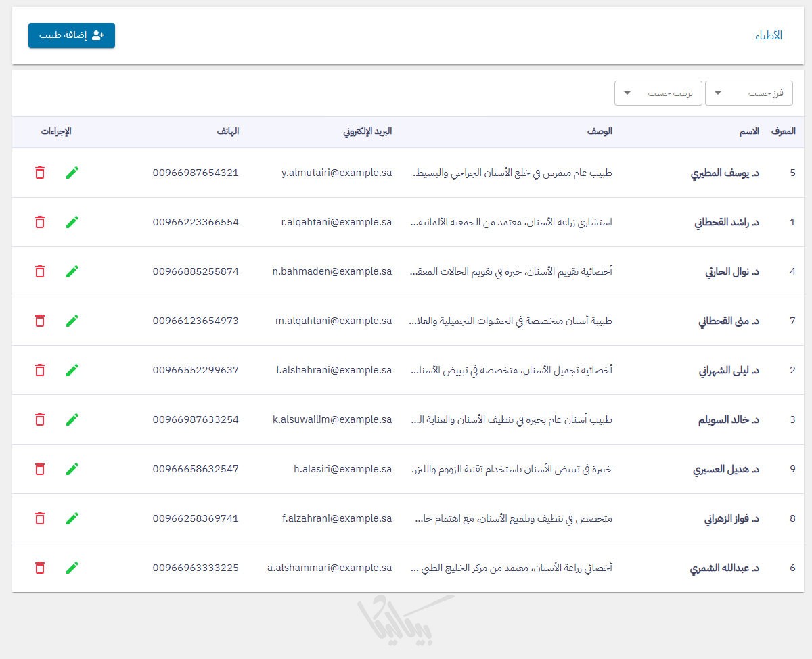The width and height of the screenshot is (812, 659).
Task: Click email a.alshammari@example.sa
Action: click(x=330, y=568)
